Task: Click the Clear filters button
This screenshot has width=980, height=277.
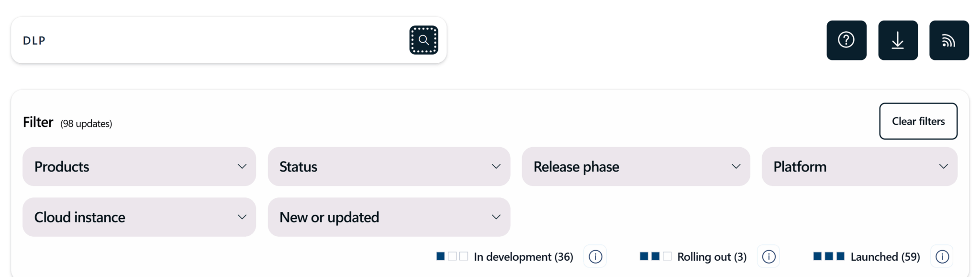Action: (918, 121)
